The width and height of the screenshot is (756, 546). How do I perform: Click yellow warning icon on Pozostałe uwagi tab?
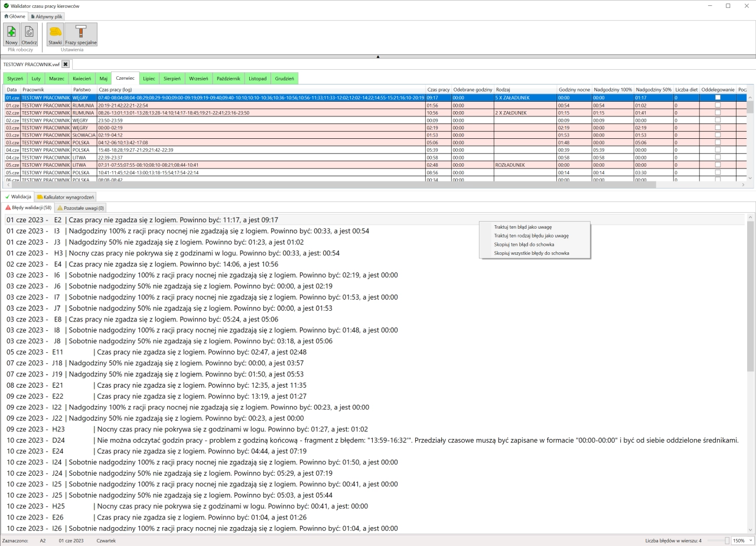click(x=60, y=208)
